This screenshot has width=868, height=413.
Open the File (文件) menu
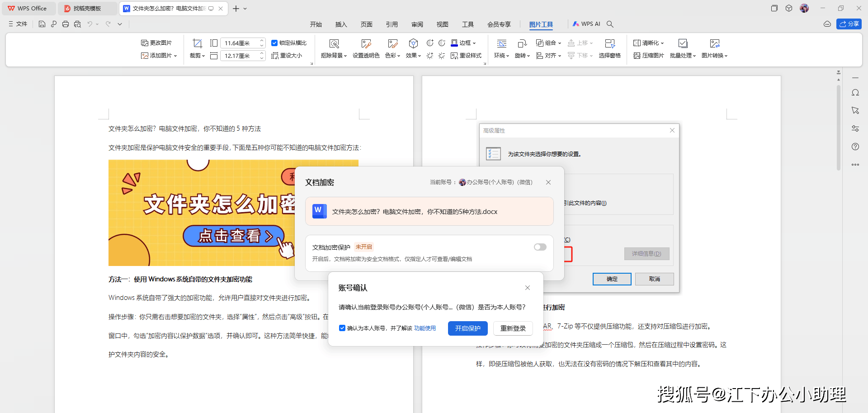18,24
